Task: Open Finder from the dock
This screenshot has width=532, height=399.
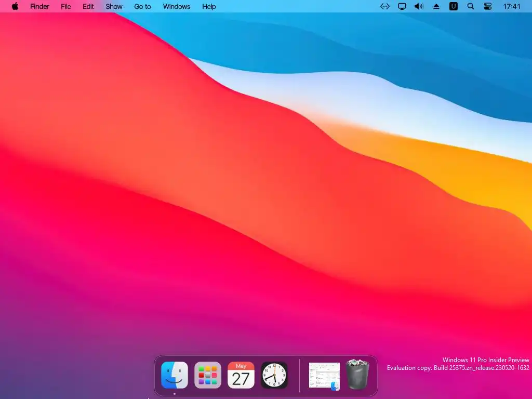Action: pos(175,375)
